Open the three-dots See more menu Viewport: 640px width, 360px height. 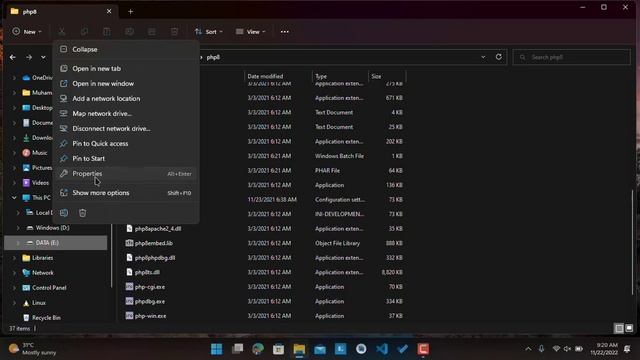tap(284, 31)
